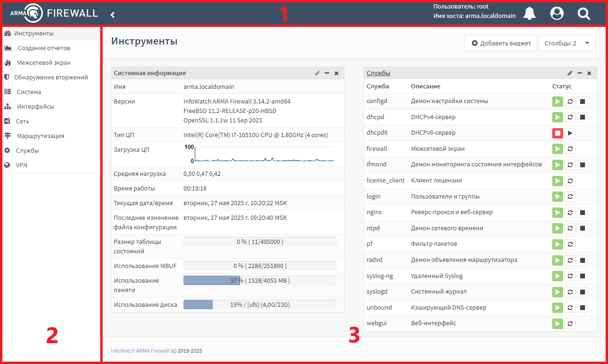Minimize the Системная информация widget
This screenshot has height=364, width=608.
point(327,73)
